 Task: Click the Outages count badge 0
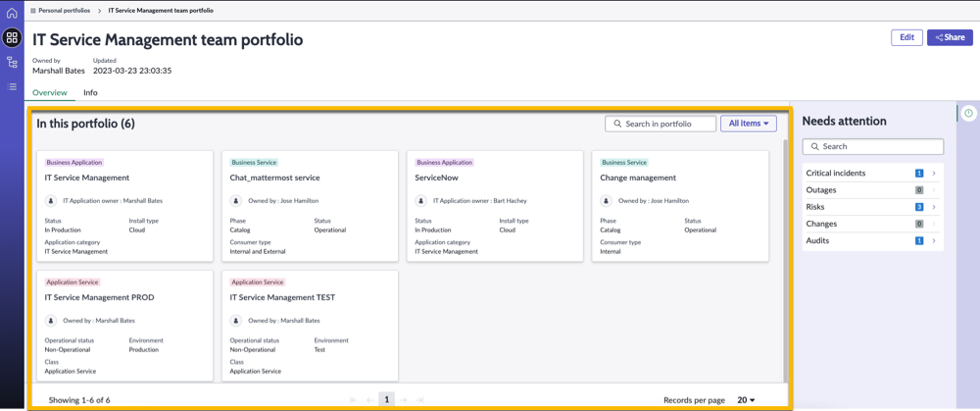pyautogui.click(x=919, y=190)
